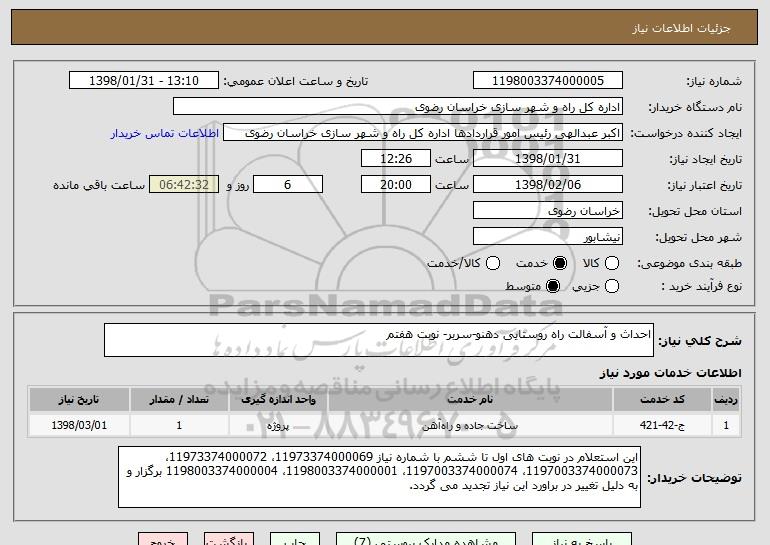Click the ساخت جاده و راه‌آهن cell
Image resolution: width=770 pixels, height=545 pixels.
click(x=470, y=425)
